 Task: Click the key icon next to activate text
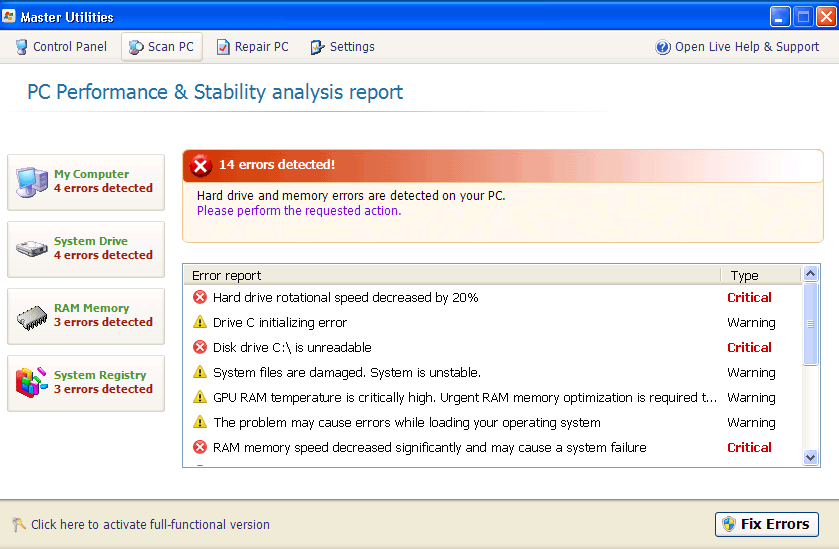tap(18, 525)
